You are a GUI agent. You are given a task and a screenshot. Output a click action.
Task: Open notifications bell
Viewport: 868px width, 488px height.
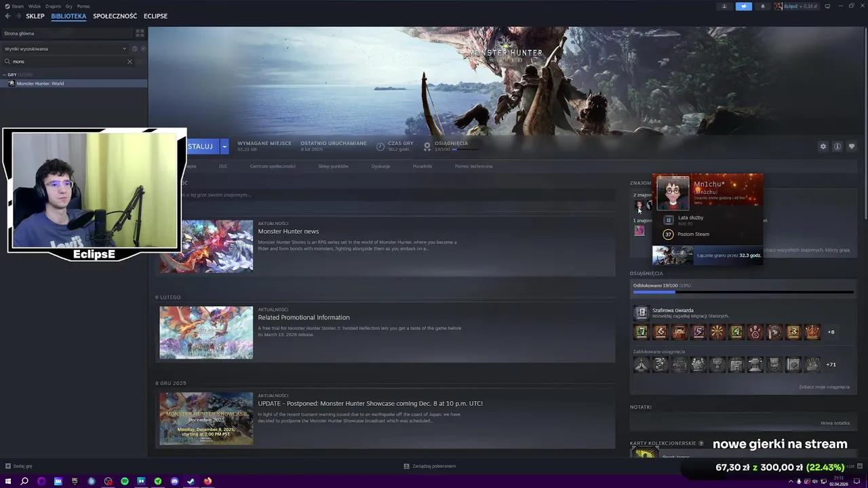762,6
